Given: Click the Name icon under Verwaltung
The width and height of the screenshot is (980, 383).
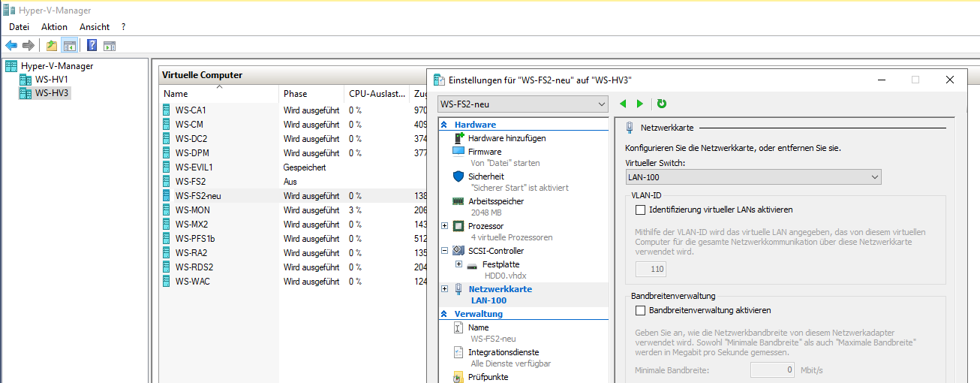Looking at the screenshot, I should coord(459,327).
